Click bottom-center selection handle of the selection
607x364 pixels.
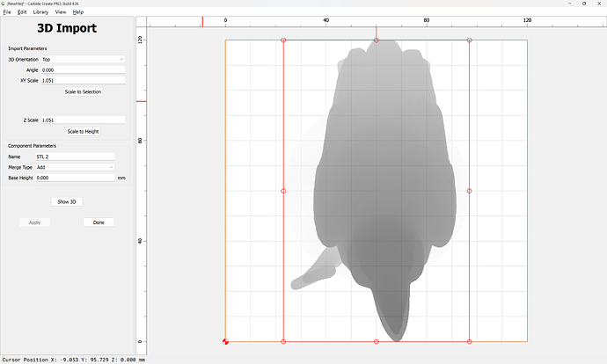tap(377, 341)
